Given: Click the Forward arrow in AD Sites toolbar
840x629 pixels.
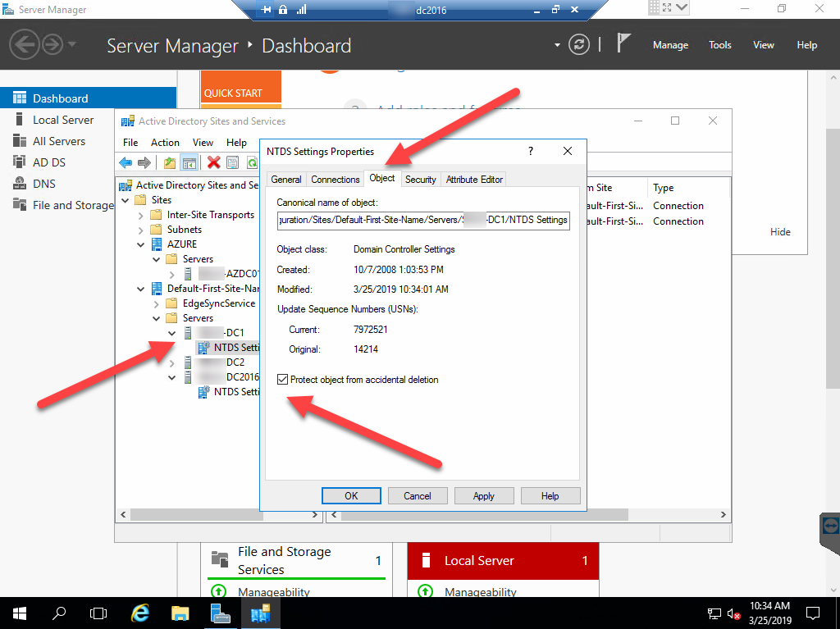Looking at the screenshot, I should (x=144, y=162).
